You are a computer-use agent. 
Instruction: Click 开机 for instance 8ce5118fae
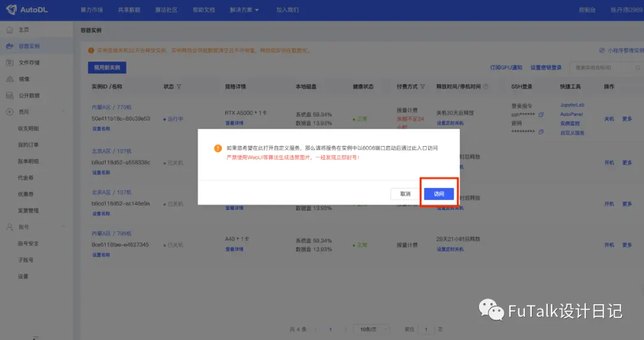coord(609,245)
